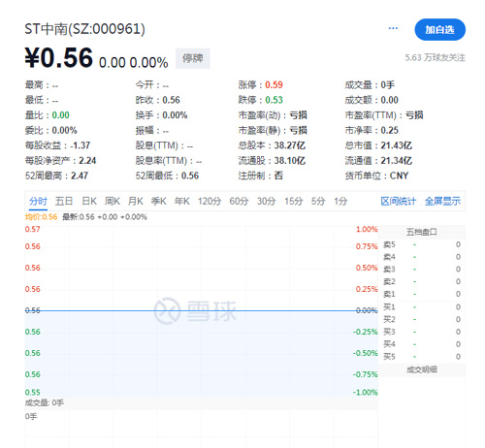The width and height of the screenshot is (485, 448).
Task: Select the 五档盘口 panel header
Action: click(422, 232)
